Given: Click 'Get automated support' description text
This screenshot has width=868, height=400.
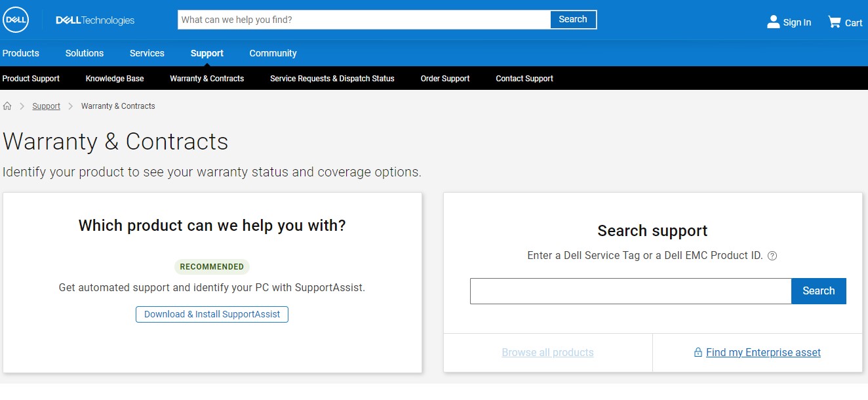Looking at the screenshot, I should 212,288.
